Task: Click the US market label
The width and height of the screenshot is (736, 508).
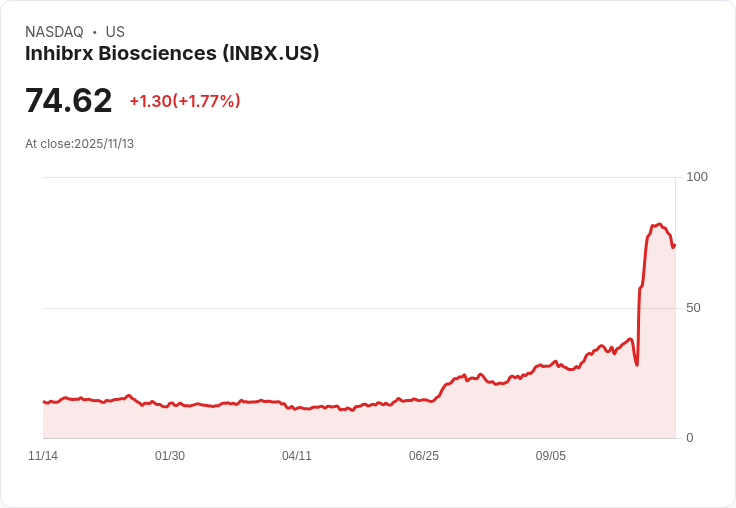Action: click(115, 32)
